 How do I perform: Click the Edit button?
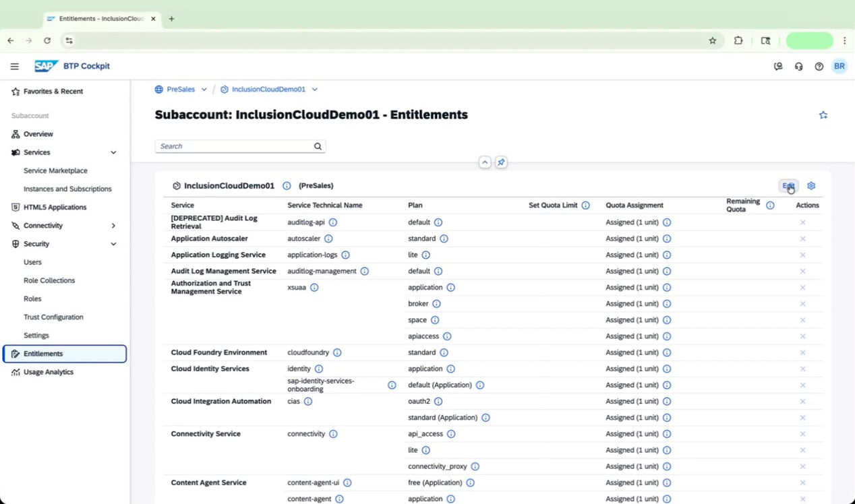click(788, 186)
